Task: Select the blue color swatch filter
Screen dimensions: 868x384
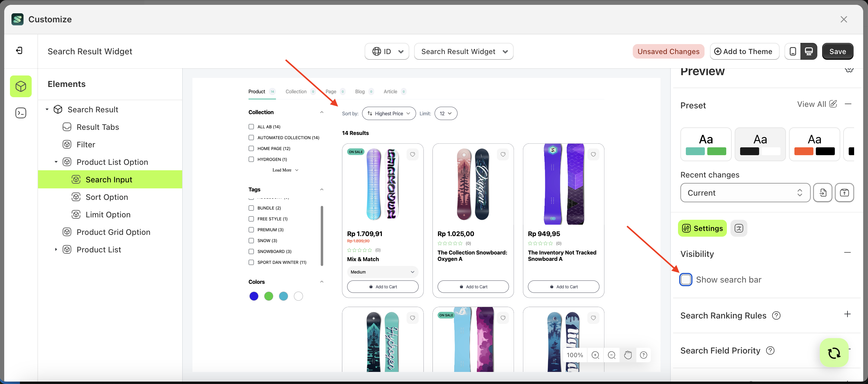Action: 254,296
